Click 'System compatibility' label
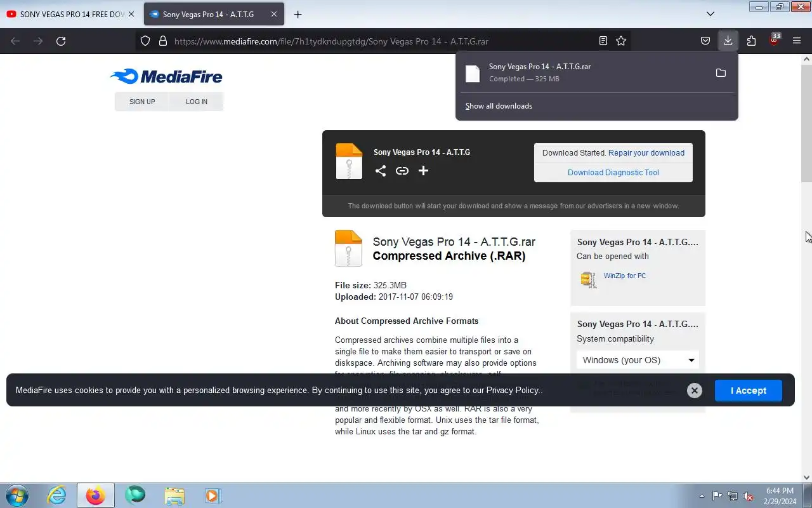812x508 pixels. point(615,339)
